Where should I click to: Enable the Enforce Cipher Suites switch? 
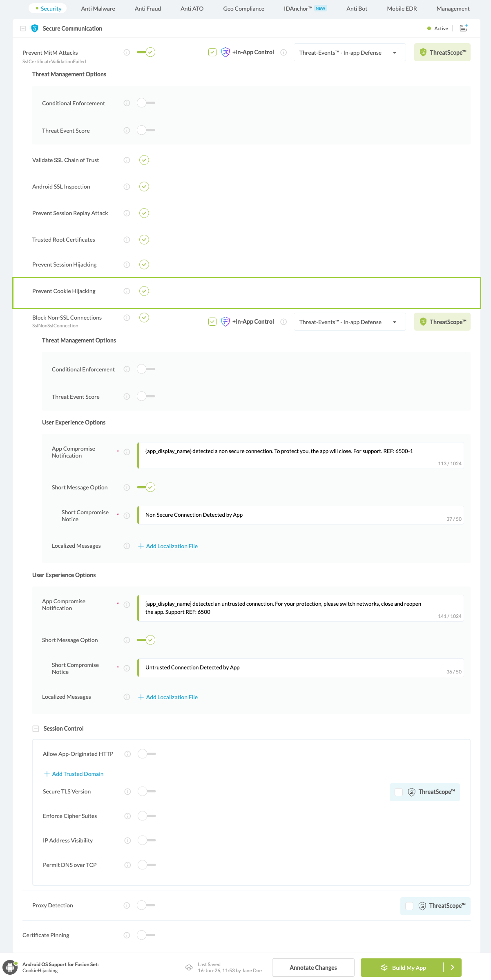tap(147, 816)
